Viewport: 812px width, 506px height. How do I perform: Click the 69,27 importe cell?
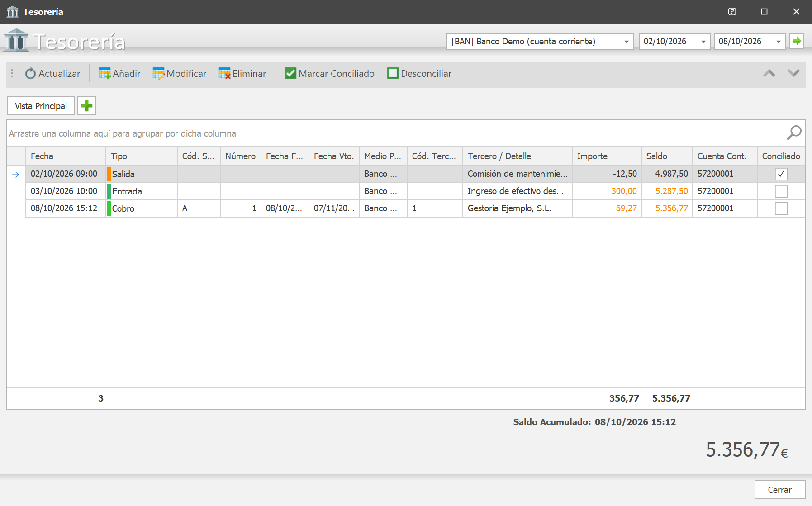point(607,208)
